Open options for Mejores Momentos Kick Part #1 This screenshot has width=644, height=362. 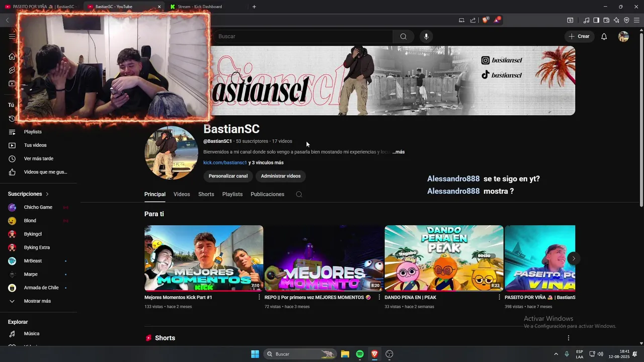pyautogui.click(x=259, y=297)
